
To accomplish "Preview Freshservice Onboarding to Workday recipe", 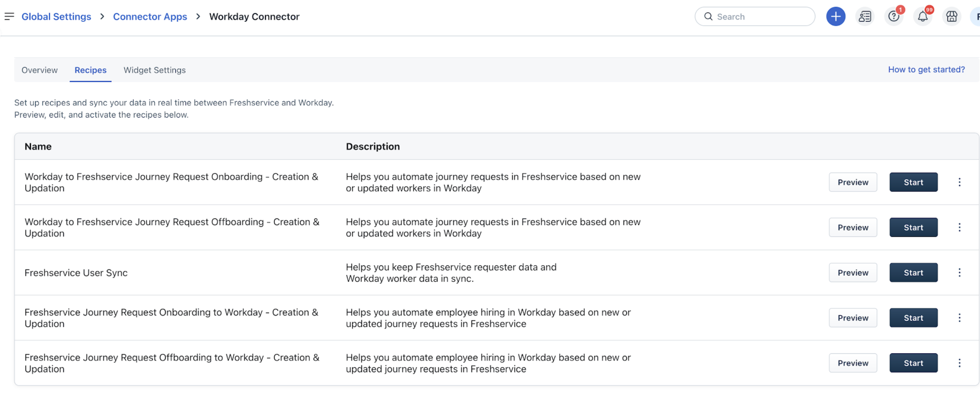I will tap(853, 318).
